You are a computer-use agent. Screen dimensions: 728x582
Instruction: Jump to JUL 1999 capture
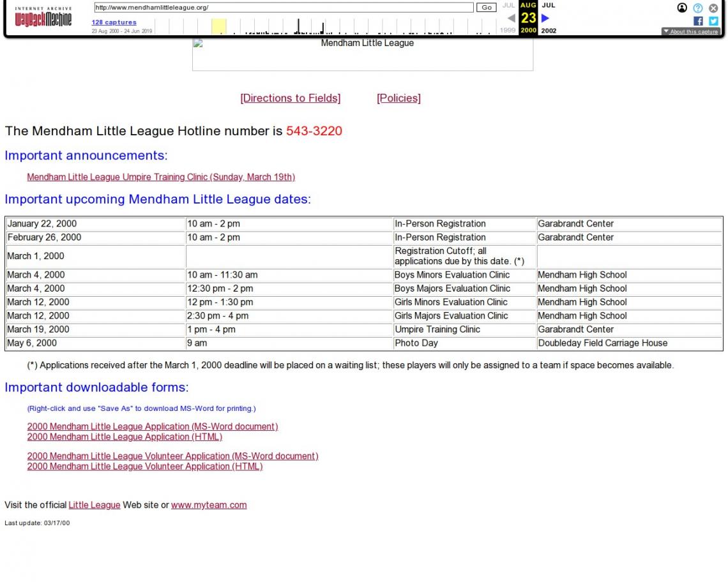point(508,18)
